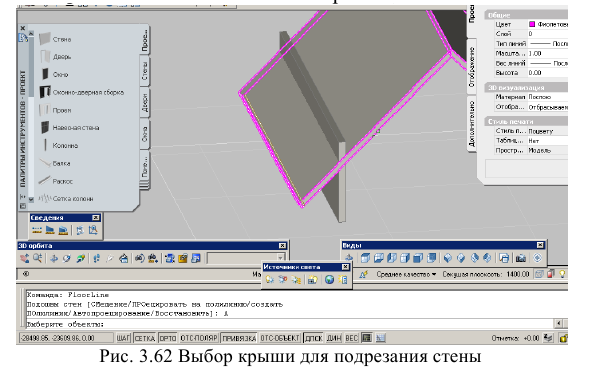
Task: Click last icon in Сведения toolbar
Action: pos(92,230)
